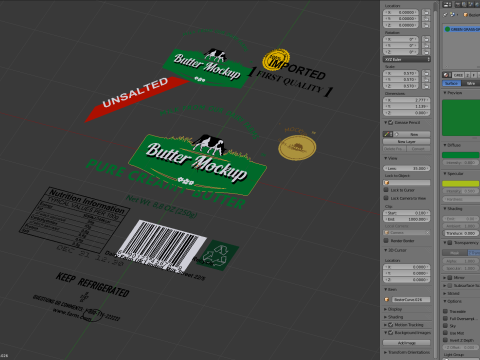Click the Clip Start value field

click(x=406, y=213)
